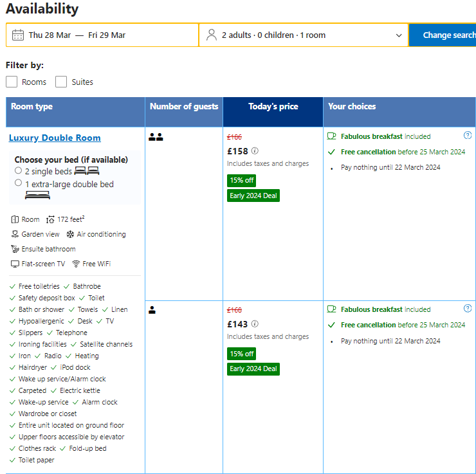Click the calendar icon beside Thu 28 Mar

pos(17,35)
